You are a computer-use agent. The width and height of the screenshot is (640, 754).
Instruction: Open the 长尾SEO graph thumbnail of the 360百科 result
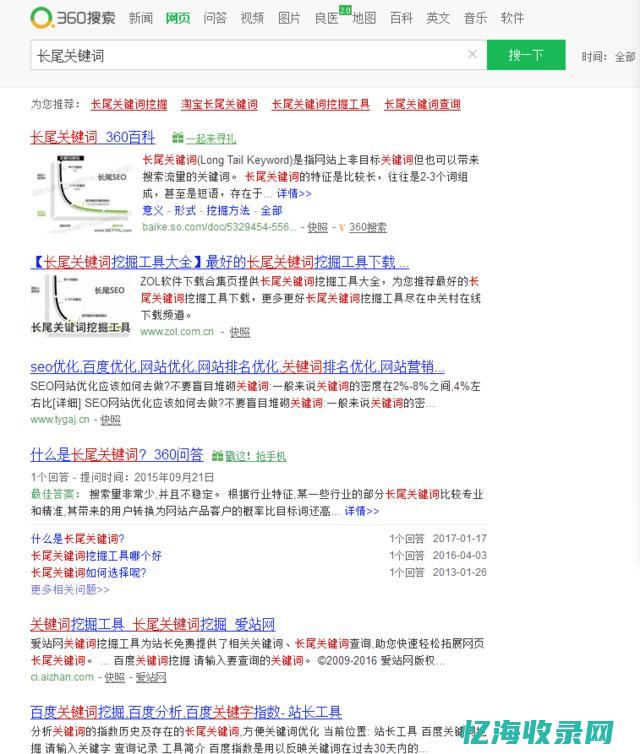(x=82, y=193)
